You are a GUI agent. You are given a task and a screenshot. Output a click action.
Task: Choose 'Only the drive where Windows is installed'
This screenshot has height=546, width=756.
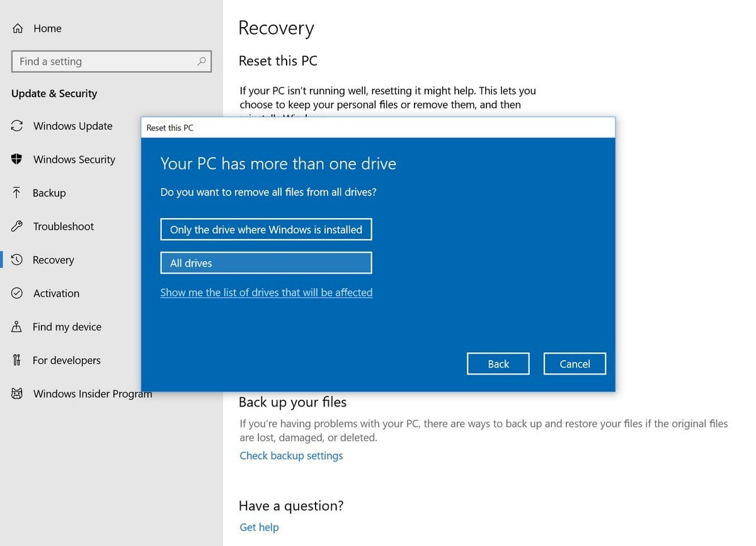pos(266,229)
